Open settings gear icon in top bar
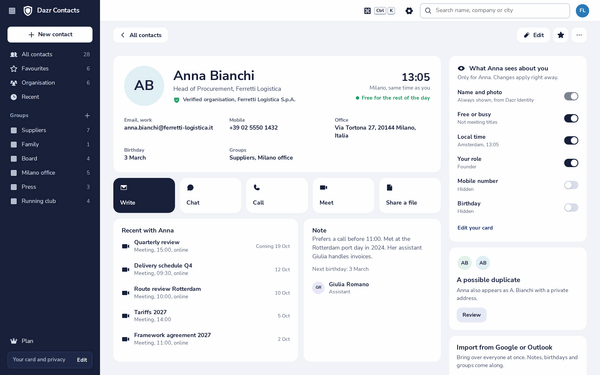This screenshot has width=600, height=375. coord(409,11)
